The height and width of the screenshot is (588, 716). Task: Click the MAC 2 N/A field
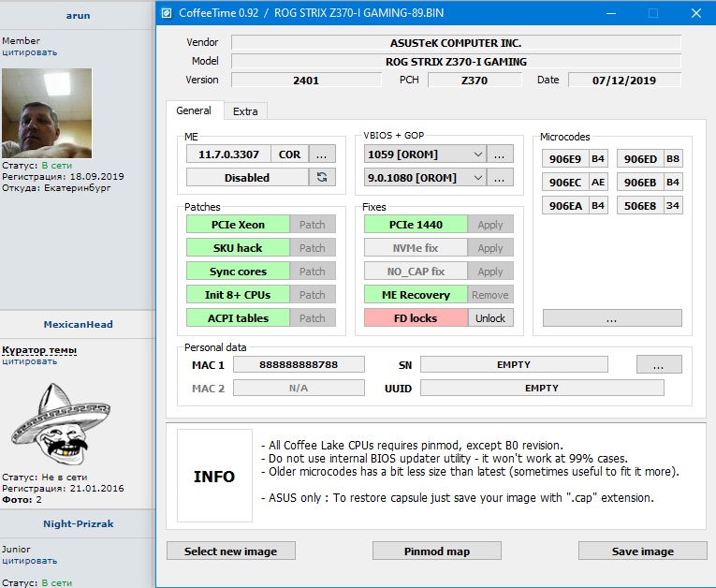click(x=299, y=388)
